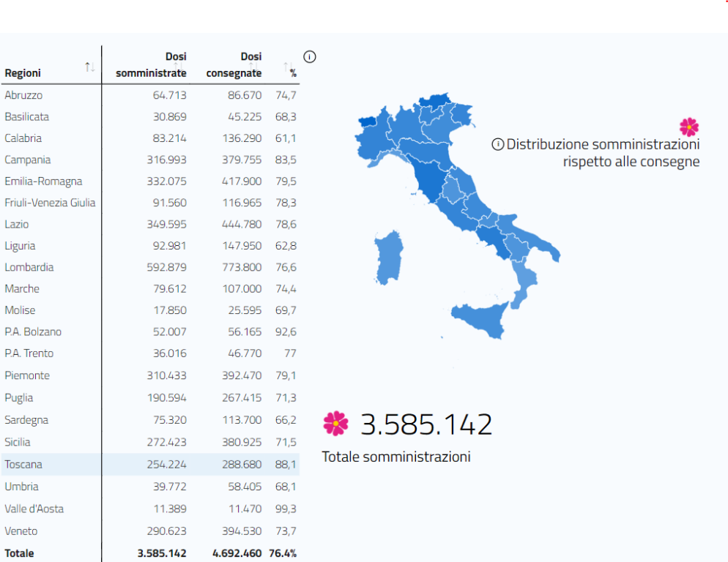728x562 pixels.
Task: Click Lombardia value 592.879
Action: 167,267
